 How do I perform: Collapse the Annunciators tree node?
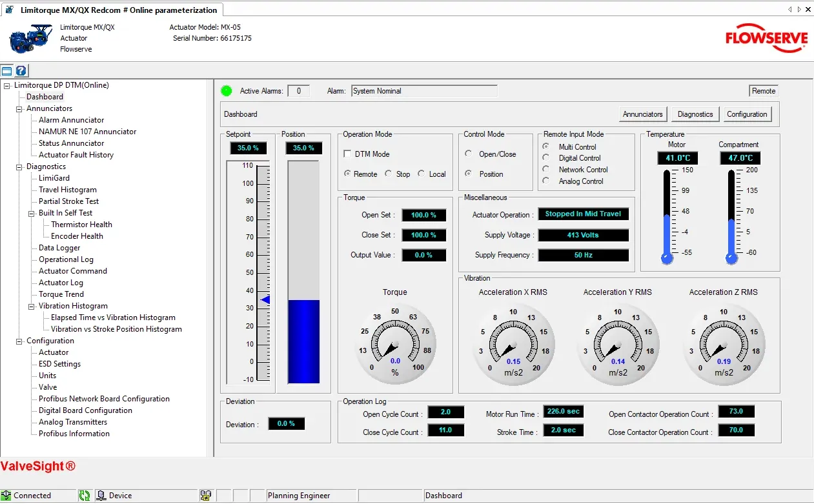click(19, 108)
